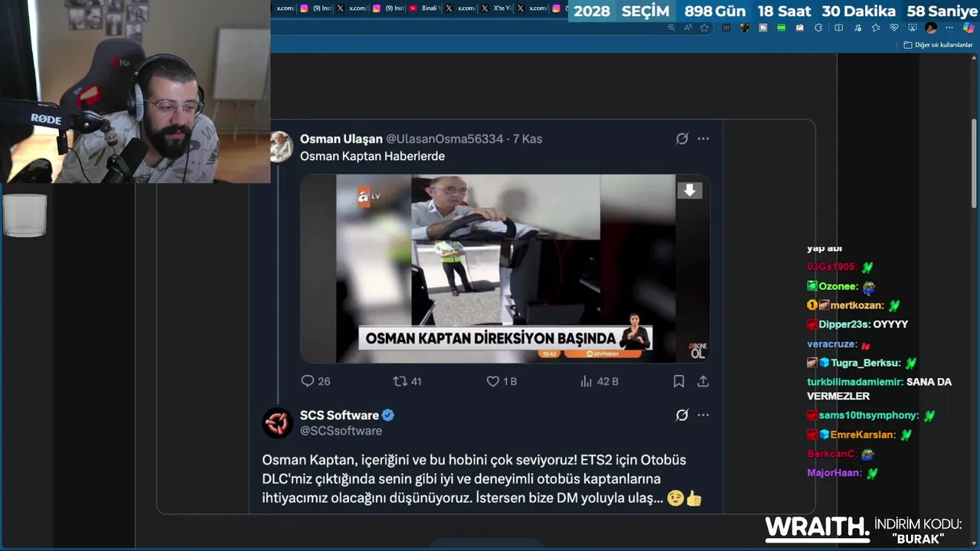Toggle the browser split screen icon
Viewport: 980px width, 551px height.
pyautogui.click(x=838, y=28)
